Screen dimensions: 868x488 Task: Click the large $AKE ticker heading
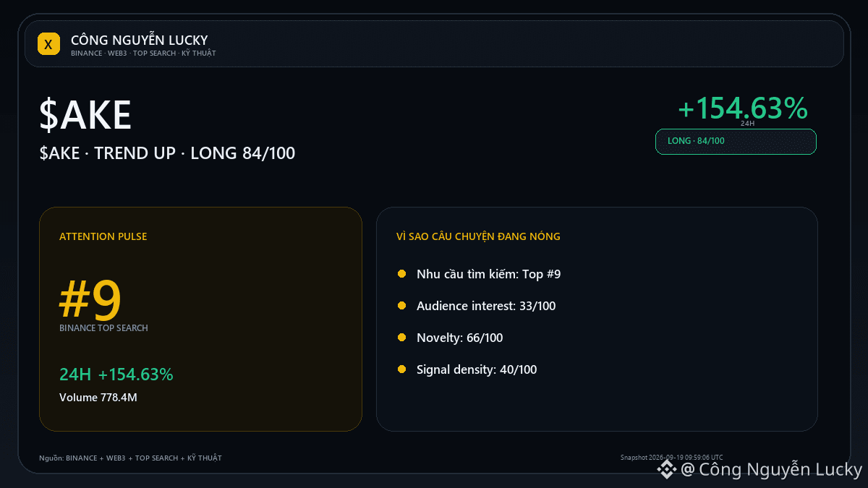click(85, 116)
